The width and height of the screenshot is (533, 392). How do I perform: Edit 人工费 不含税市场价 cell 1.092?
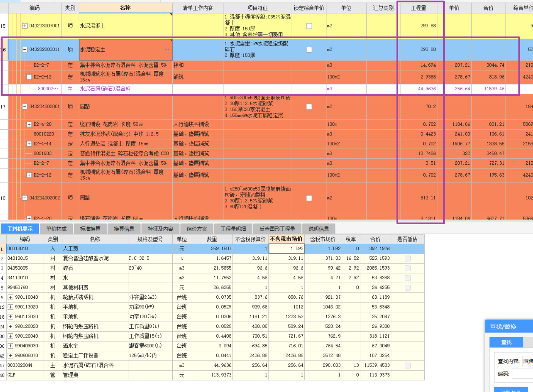click(x=286, y=249)
